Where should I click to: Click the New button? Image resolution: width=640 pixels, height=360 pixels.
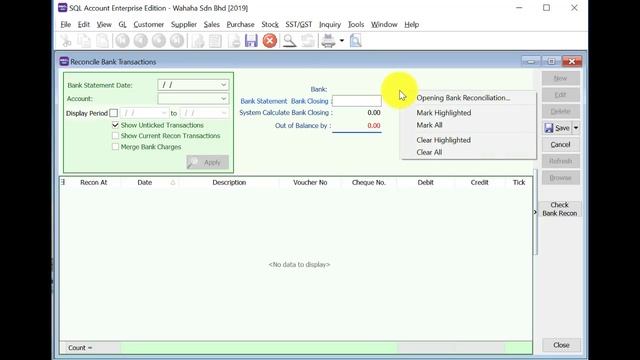pyautogui.click(x=560, y=78)
